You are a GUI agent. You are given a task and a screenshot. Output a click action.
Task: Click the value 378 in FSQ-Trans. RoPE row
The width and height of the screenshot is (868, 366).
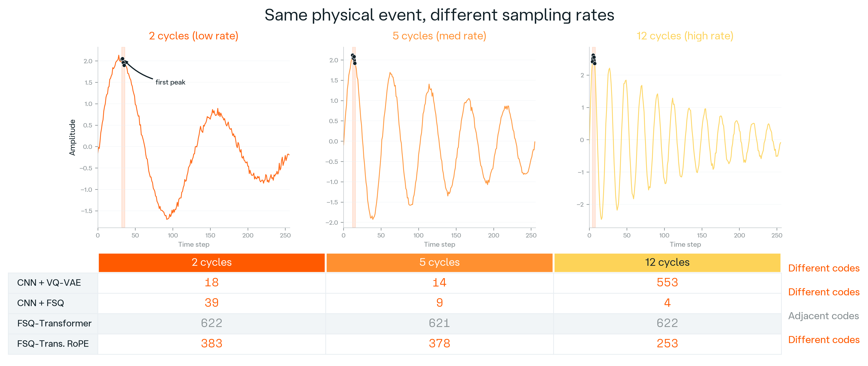[x=439, y=343]
